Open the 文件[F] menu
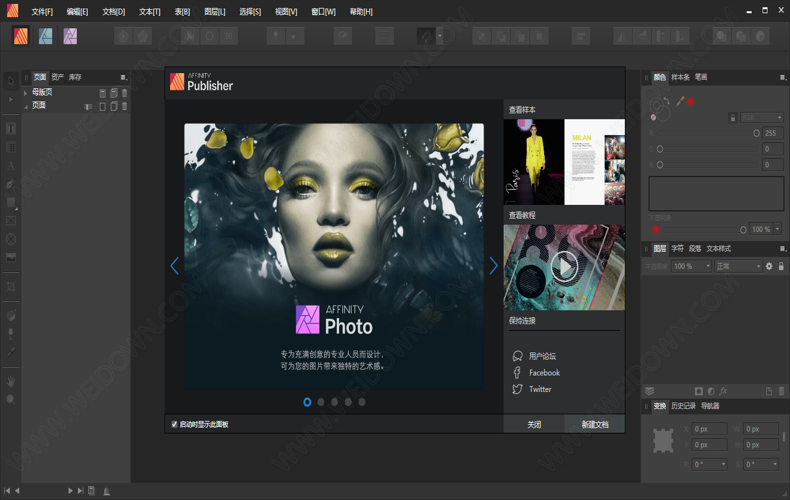Screen dimensions: 790x500 (42, 11)
